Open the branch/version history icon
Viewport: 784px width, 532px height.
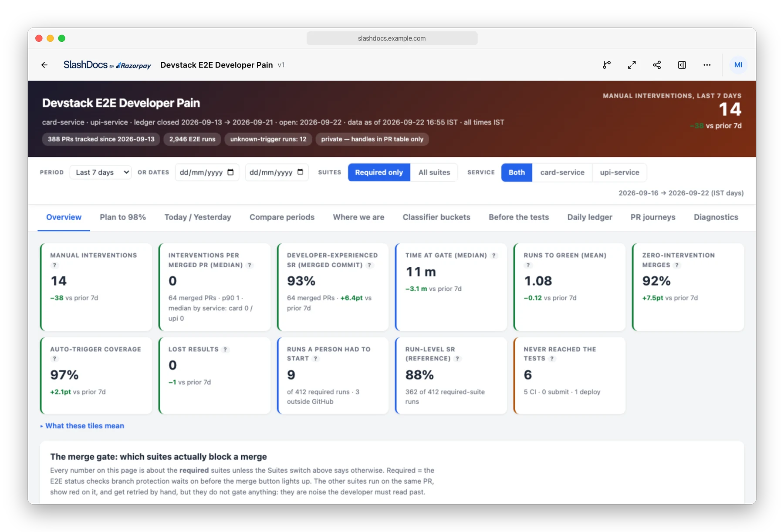point(606,65)
